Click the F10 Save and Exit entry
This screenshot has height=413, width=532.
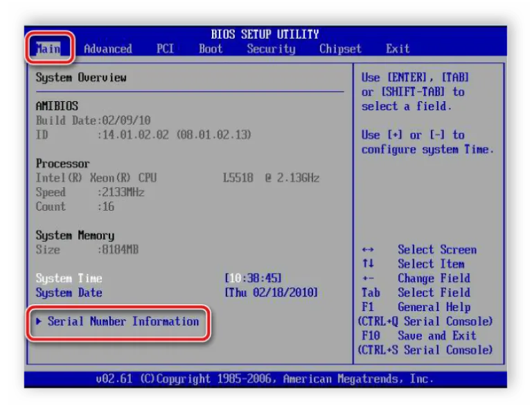pos(419,335)
